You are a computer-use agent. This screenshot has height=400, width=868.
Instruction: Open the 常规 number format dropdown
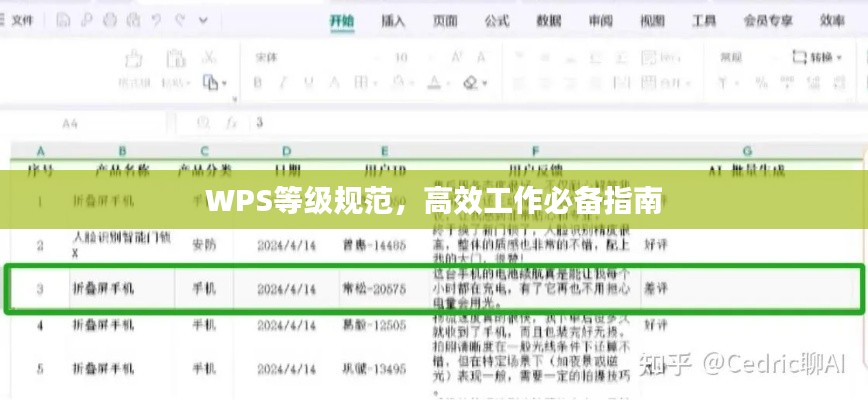[x=747, y=57]
